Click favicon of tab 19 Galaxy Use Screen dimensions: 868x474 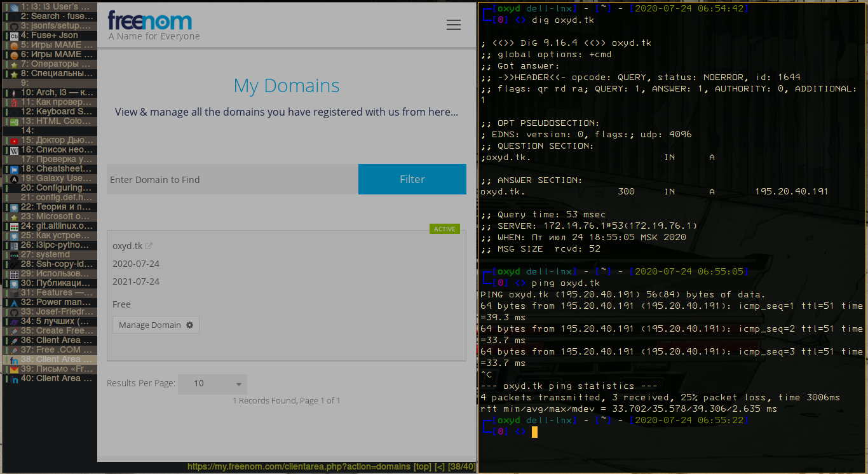(x=14, y=179)
